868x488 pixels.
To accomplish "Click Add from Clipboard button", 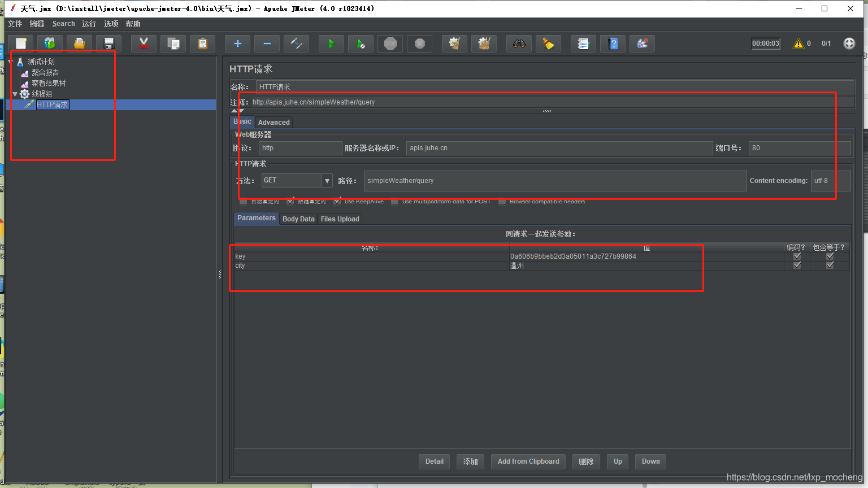I will click(x=528, y=461).
